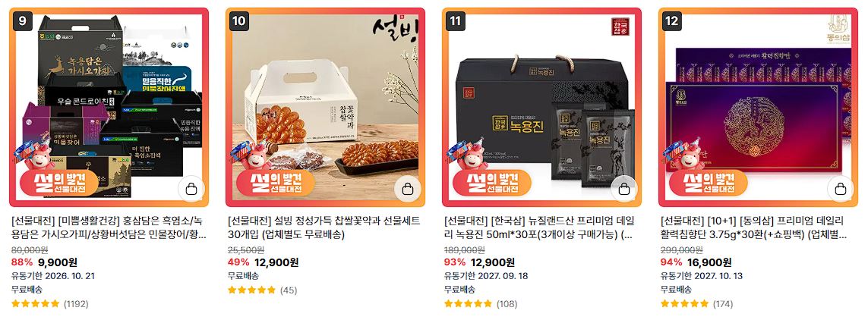Open the 동의삼 활력침향단 product image
Image resolution: width=868 pixels, height=320 pixels.
[x=759, y=107]
